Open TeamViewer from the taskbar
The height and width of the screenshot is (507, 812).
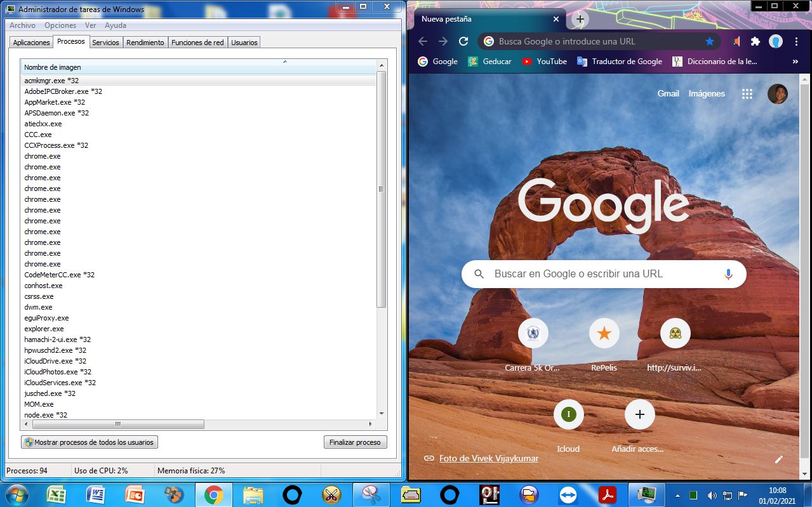568,494
